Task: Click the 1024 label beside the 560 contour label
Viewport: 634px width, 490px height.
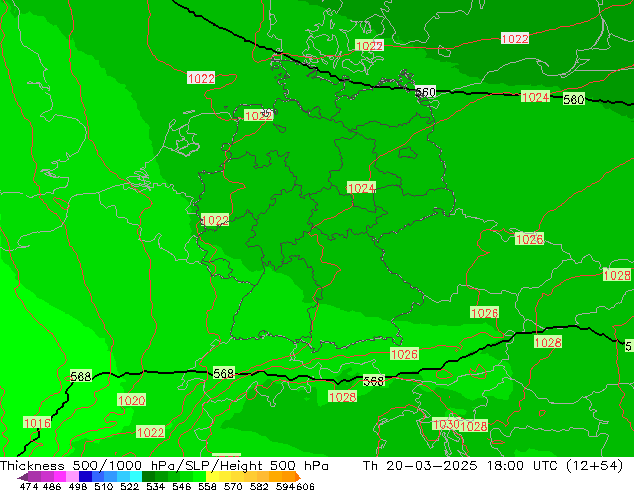Action: [x=535, y=97]
